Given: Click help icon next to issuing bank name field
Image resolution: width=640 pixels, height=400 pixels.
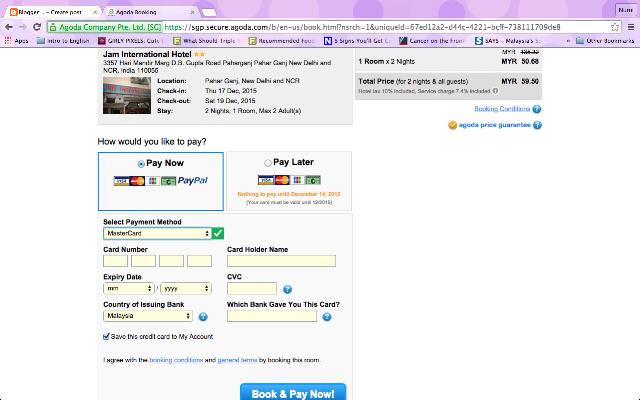Looking at the screenshot, I should [327, 317].
